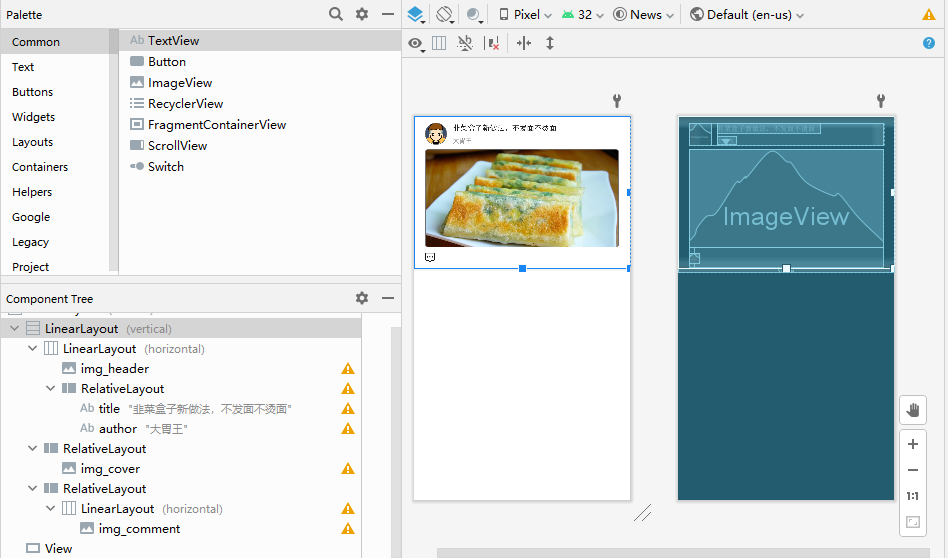The height and width of the screenshot is (558, 948).
Task: Click the orientation rotate icon
Action: [x=445, y=15]
